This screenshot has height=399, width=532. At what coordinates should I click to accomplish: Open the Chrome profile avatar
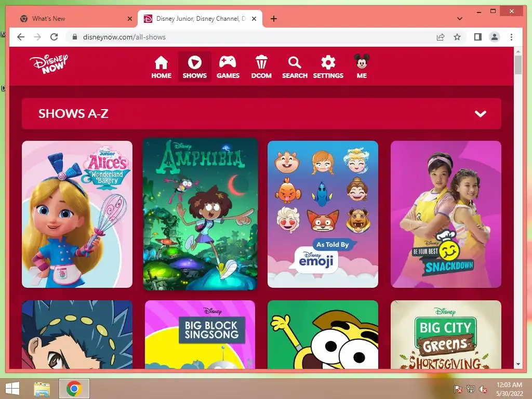495,37
